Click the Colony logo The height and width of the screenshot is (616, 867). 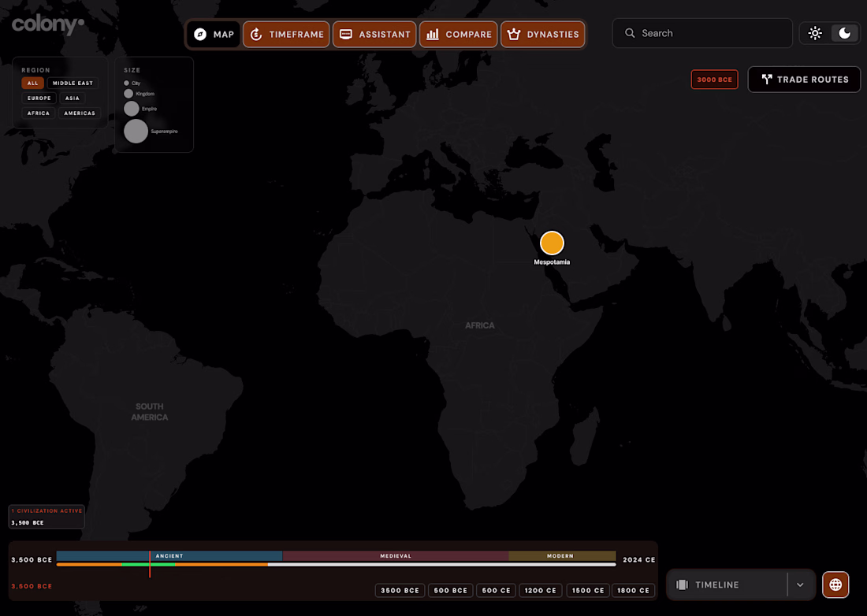pos(47,24)
